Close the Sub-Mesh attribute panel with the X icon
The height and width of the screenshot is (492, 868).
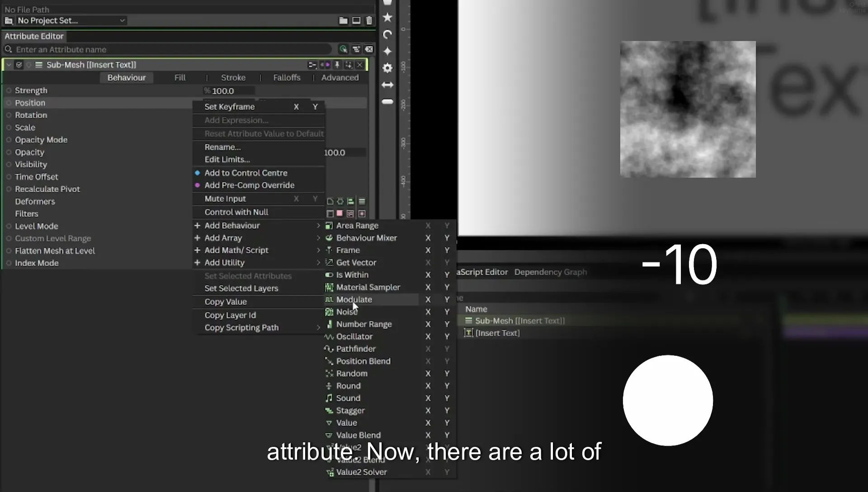tap(360, 65)
